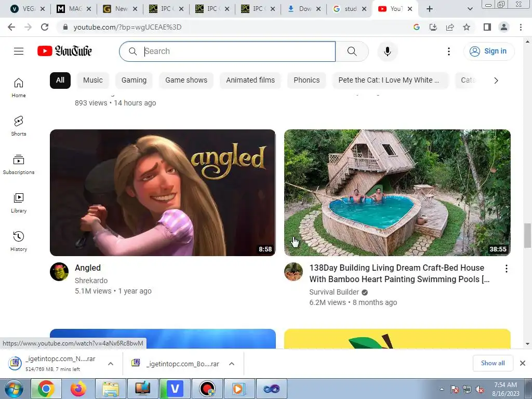Image resolution: width=532 pixels, height=399 pixels.
Task: Open Subscriptions in the sidebar
Action: click(19, 164)
